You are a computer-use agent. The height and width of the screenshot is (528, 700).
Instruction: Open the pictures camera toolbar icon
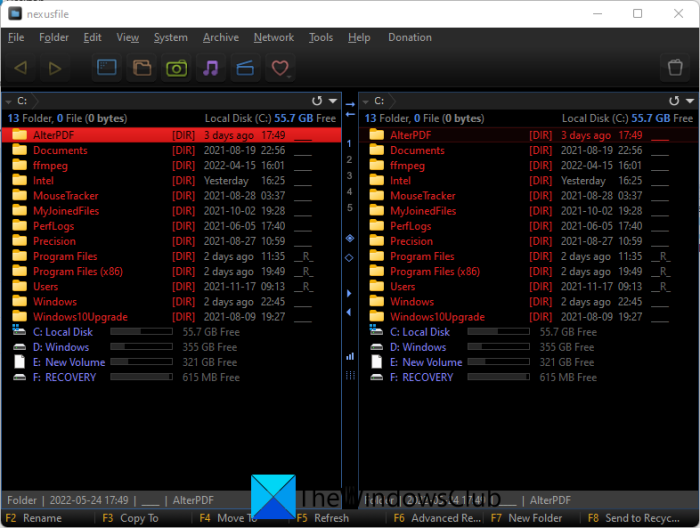pyautogui.click(x=176, y=68)
